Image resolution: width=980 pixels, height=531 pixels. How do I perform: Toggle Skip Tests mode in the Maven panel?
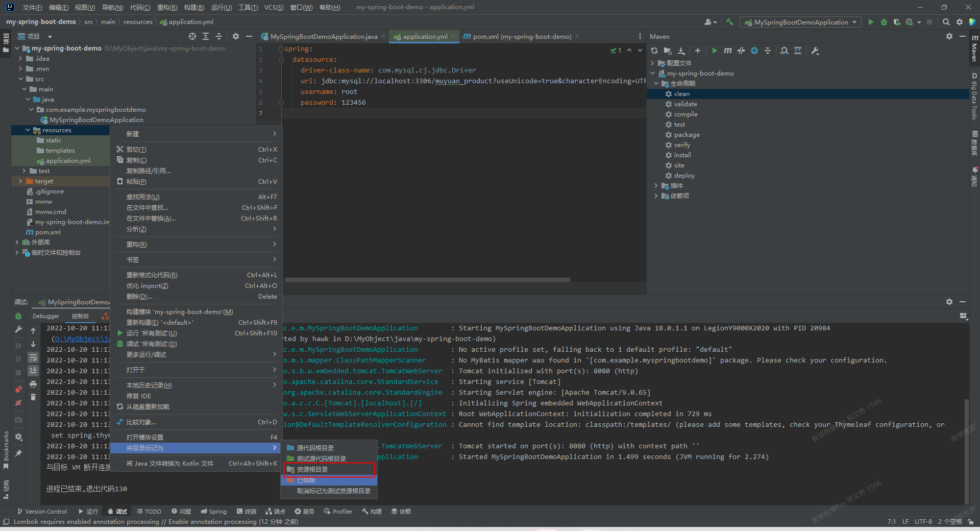(x=741, y=51)
